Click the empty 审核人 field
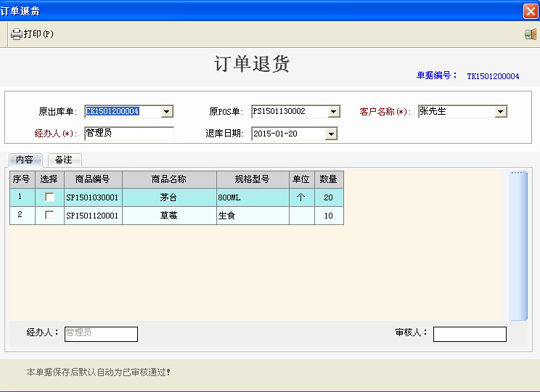 coord(470,334)
